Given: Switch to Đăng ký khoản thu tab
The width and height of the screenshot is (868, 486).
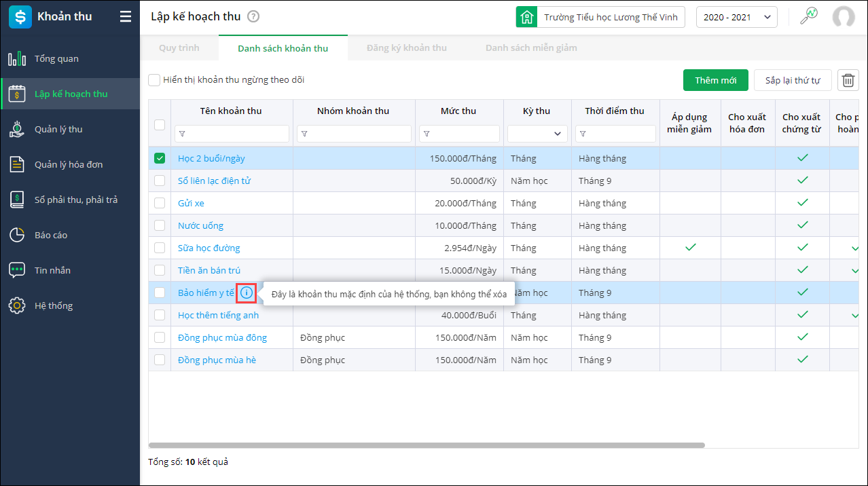Looking at the screenshot, I should pos(407,48).
